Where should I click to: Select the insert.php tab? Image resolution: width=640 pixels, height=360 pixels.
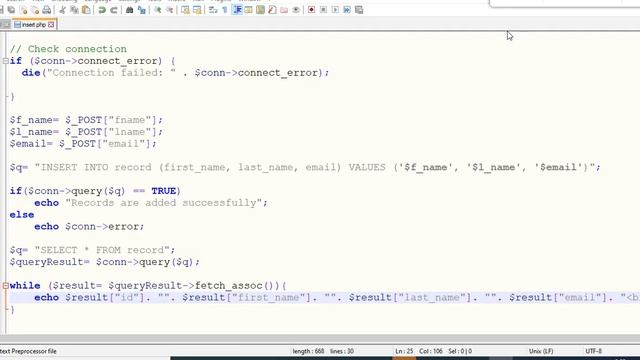click(x=34, y=25)
